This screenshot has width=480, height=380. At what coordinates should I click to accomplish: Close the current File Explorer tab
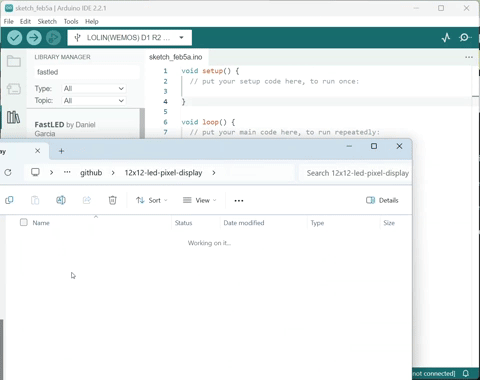(x=38, y=151)
